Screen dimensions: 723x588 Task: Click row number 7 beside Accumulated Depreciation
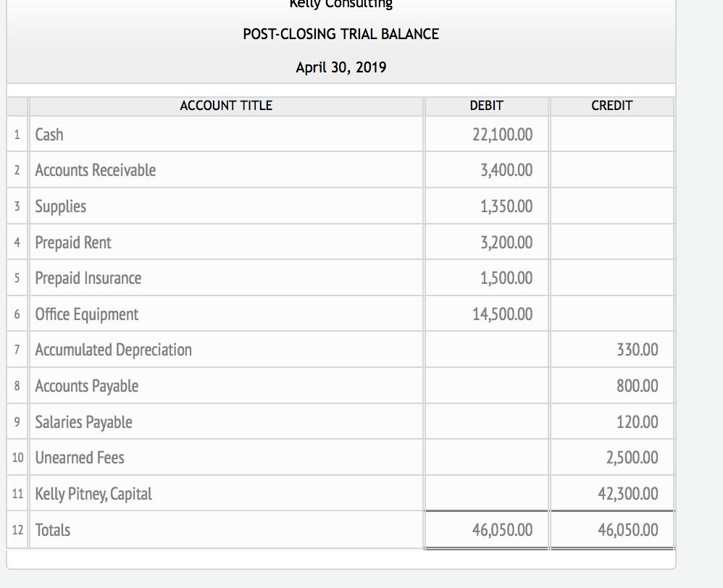(17, 350)
